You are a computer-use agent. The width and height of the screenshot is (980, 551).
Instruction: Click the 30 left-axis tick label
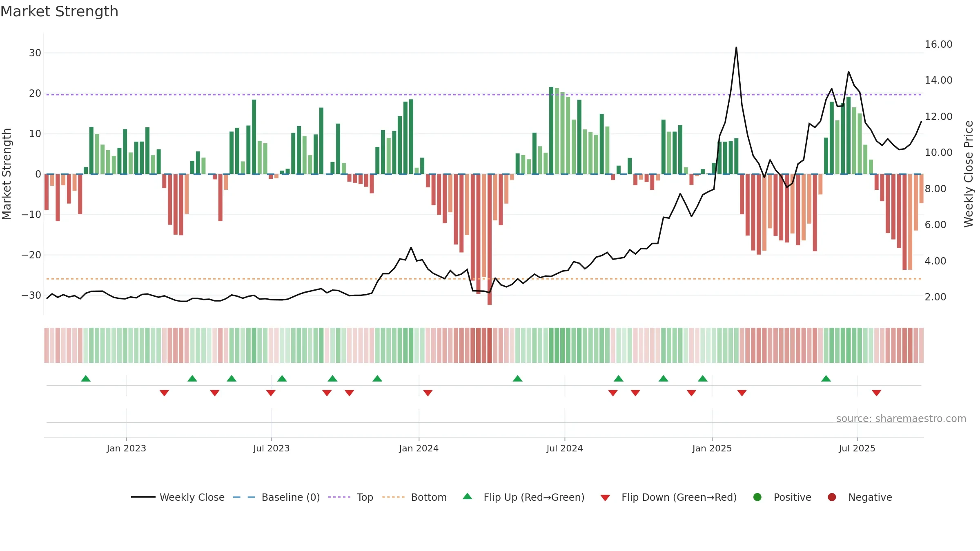[x=35, y=53]
